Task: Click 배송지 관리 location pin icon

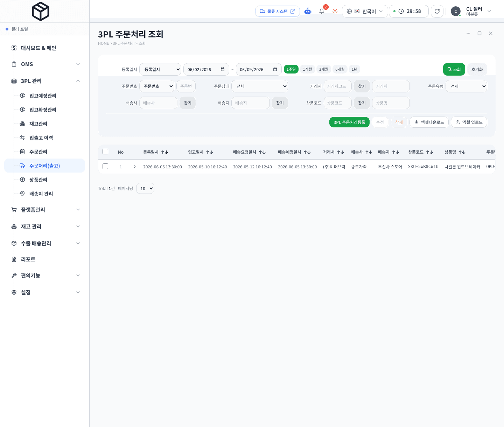Action: (22, 194)
